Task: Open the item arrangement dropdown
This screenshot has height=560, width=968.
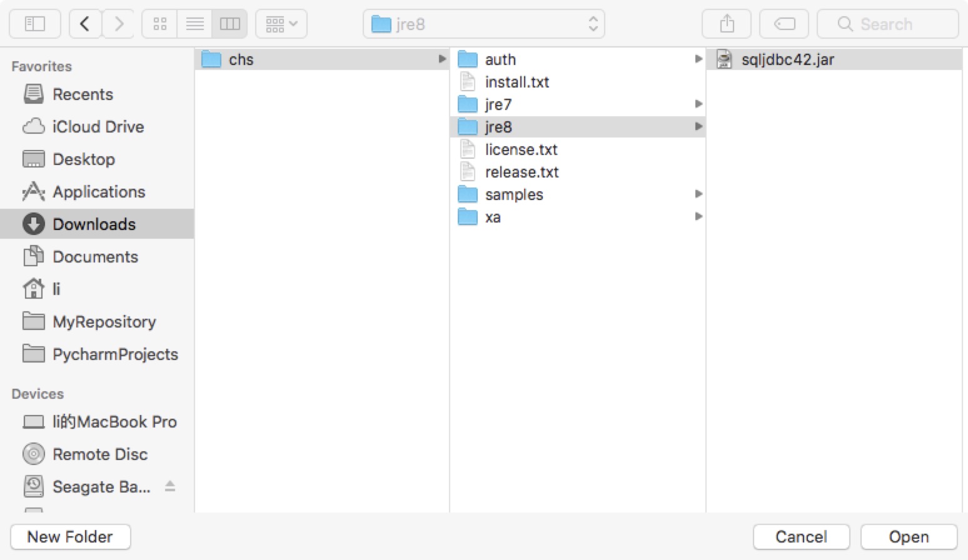Action: click(281, 24)
